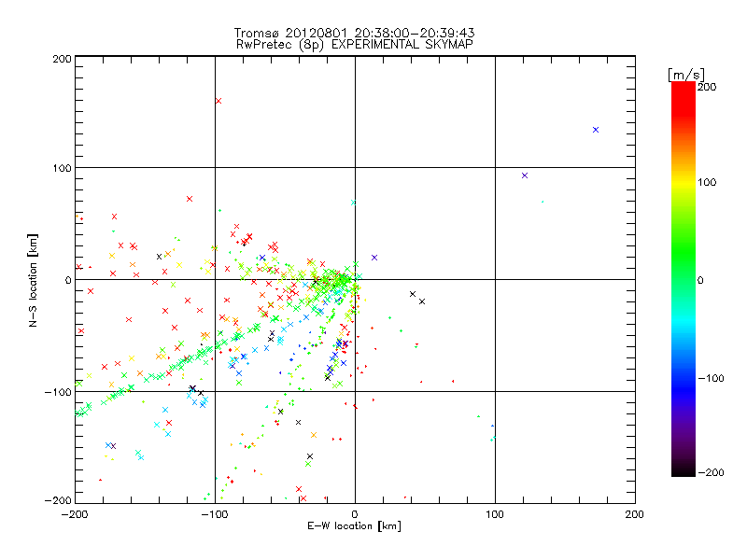Click the "E-W location [km]" axis label
Image resolution: width=747 pixels, height=560 pixels.
tap(354, 525)
